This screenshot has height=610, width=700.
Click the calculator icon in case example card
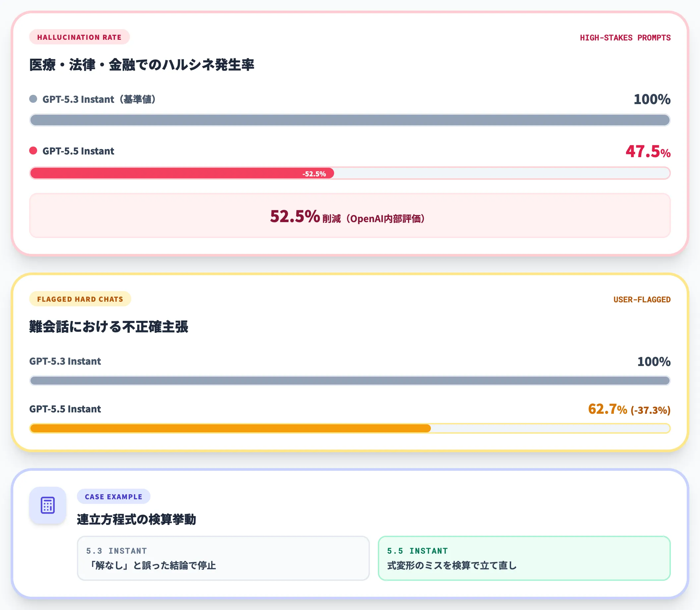coord(48,505)
